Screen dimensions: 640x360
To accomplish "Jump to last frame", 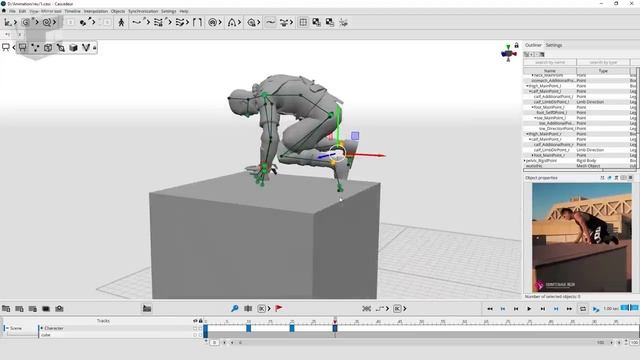I will click(569, 309).
